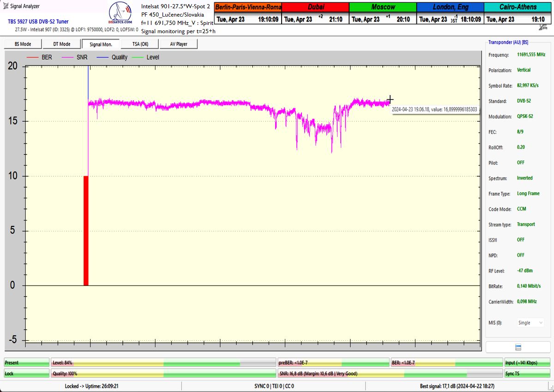Select the Signal Mon. tab

coord(101,44)
